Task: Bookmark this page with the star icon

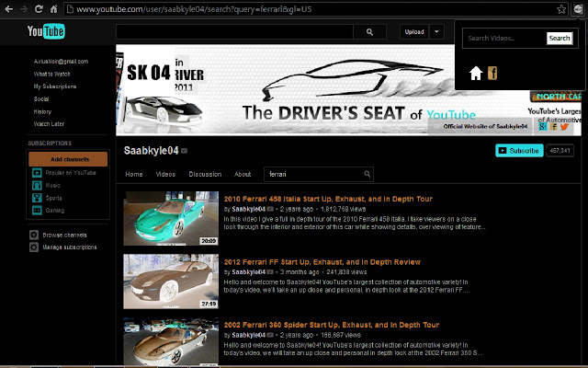Action: point(561,9)
